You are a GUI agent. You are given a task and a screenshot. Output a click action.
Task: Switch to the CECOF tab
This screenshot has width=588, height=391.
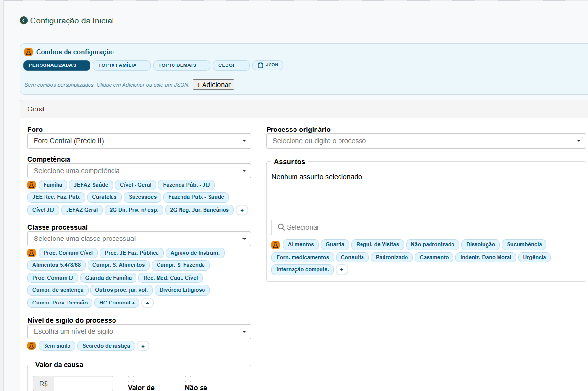[231, 65]
